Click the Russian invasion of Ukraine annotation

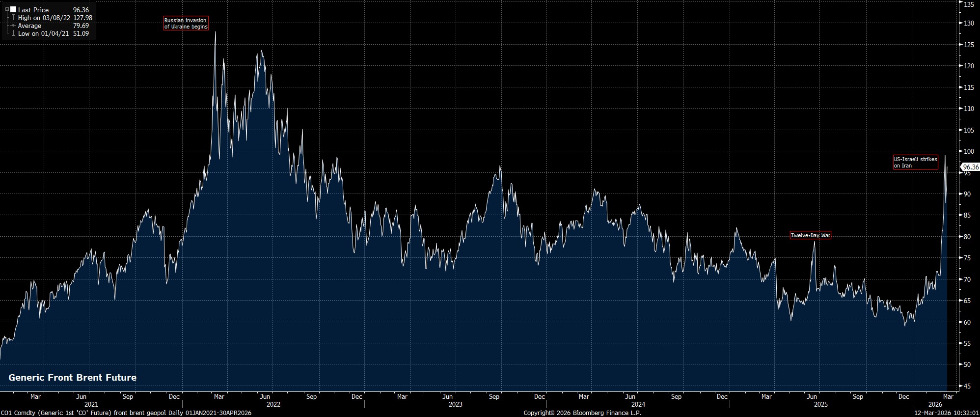186,23
